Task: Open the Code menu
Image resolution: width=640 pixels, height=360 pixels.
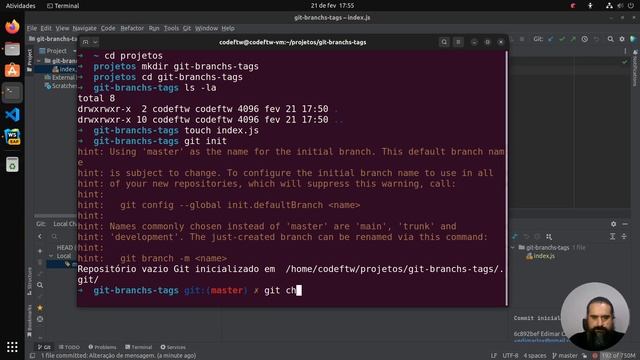Action: pyautogui.click(x=108, y=28)
